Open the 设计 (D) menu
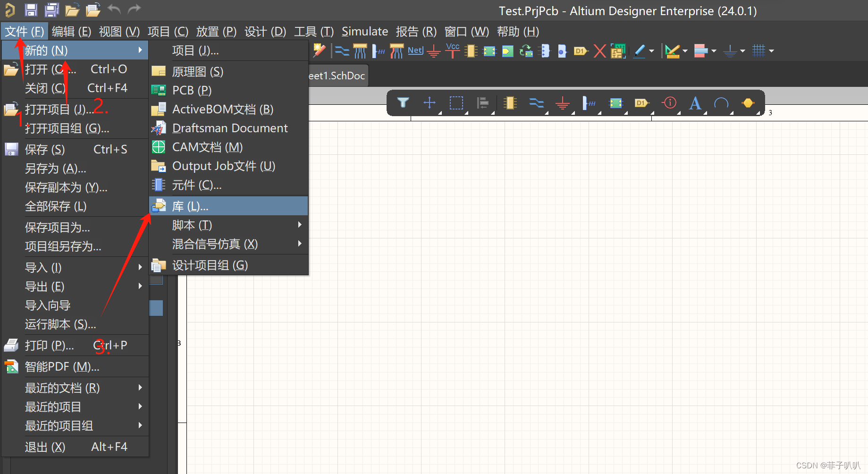The width and height of the screenshot is (868, 474). [265, 32]
